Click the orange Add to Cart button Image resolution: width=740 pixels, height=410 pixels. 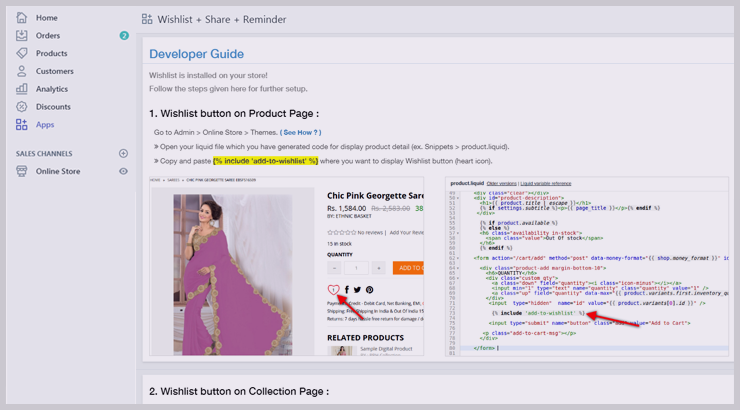tap(409, 268)
